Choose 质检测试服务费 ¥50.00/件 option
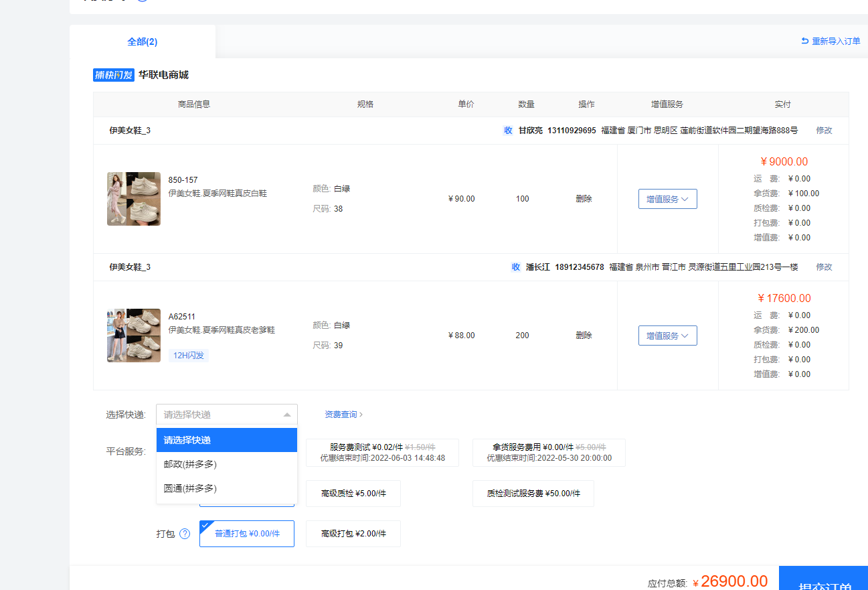This screenshot has height=590, width=868. pos(533,494)
